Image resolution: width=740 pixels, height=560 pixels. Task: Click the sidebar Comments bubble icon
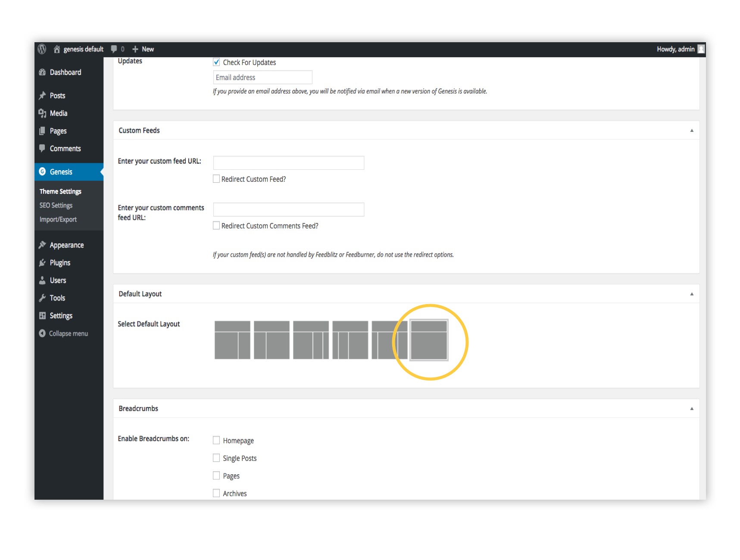pos(42,149)
